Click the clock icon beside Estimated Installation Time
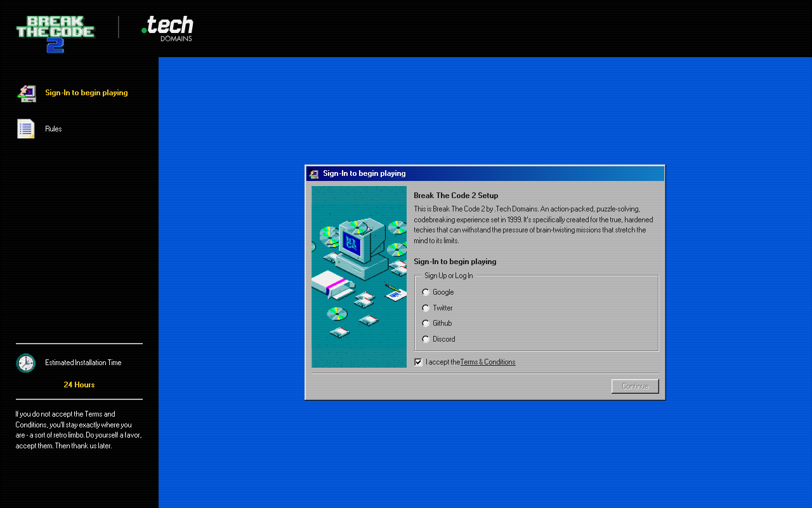The height and width of the screenshot is (508, 812). point(26,363)
